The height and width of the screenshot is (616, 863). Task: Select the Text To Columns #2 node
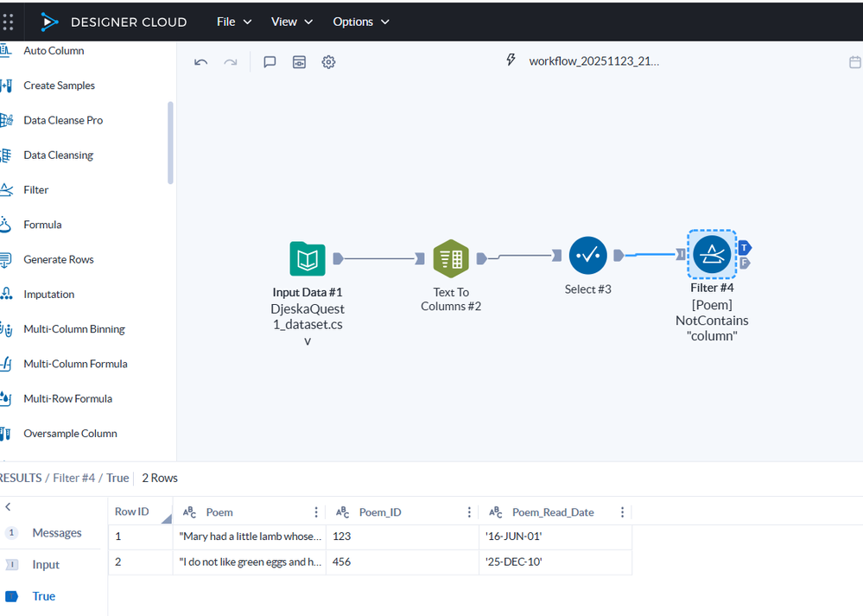pyautogui.click(x=450, y=258)
